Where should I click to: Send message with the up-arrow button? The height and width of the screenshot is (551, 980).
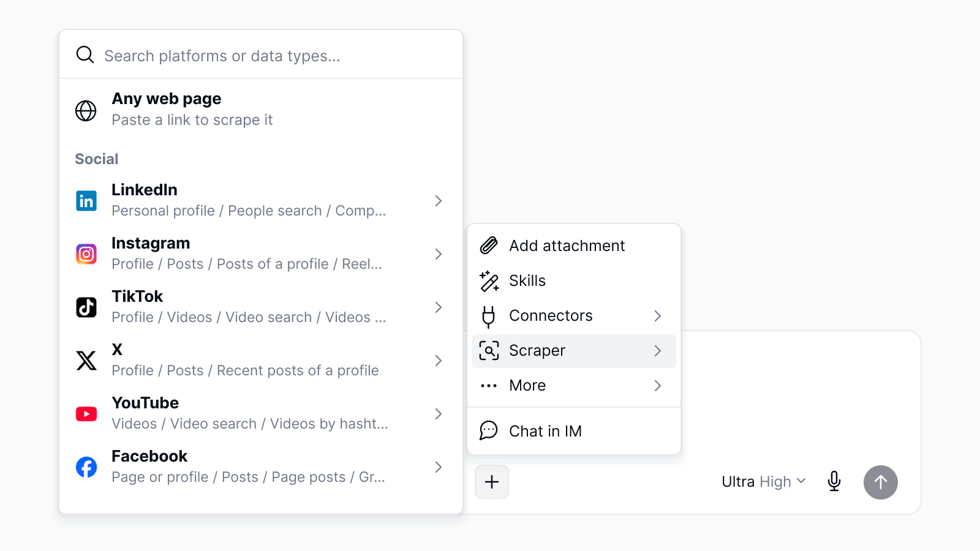[x=881, y=482]
